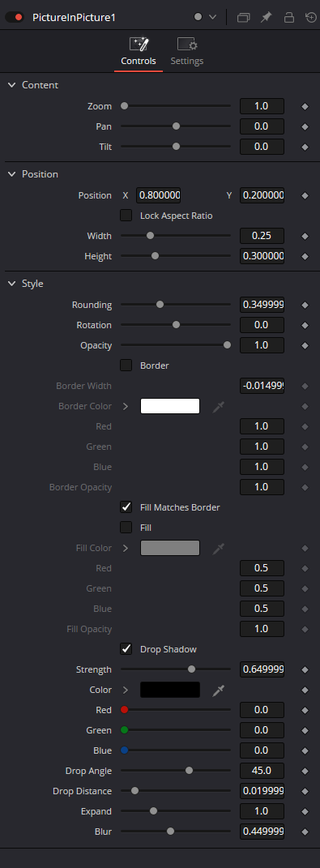Uncheck Fill Matches Border

pyautogui.click(x=126, y=507)
